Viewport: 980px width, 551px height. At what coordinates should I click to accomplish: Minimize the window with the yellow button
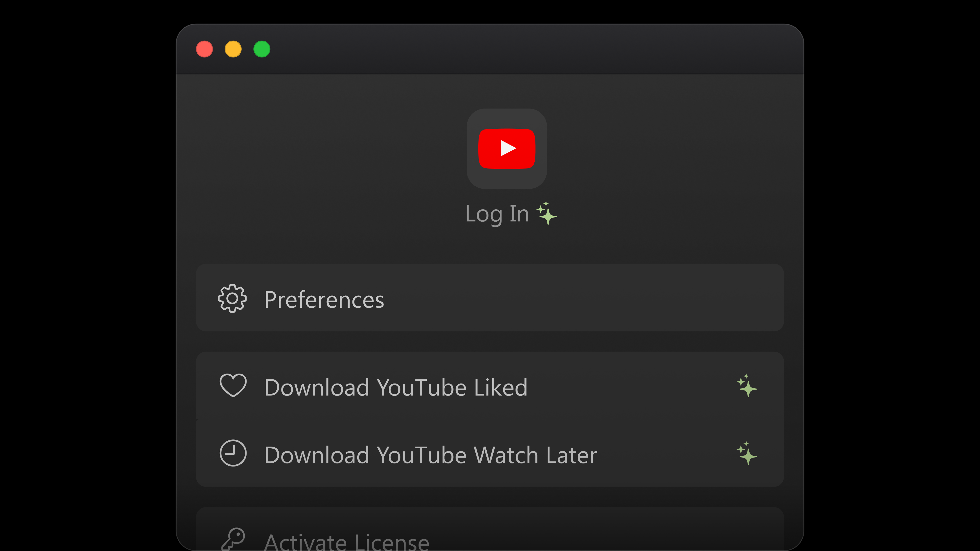pos(233,49)
